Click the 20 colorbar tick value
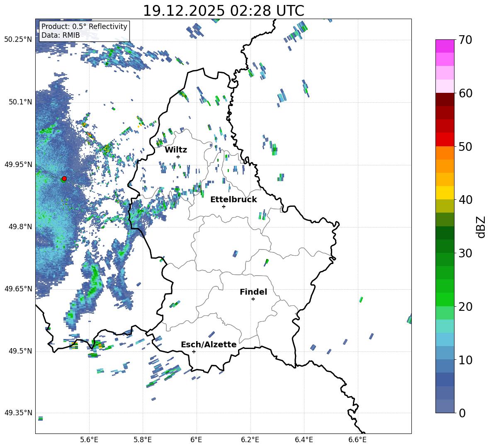The width and height of the screenshot is (491, 448). pos(465,307)
